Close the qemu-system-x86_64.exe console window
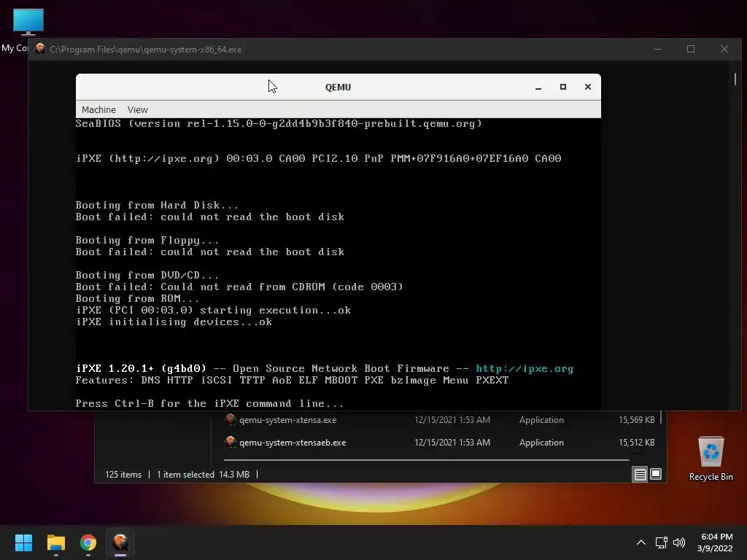This screenshot has height=560, width=747. 724,49
